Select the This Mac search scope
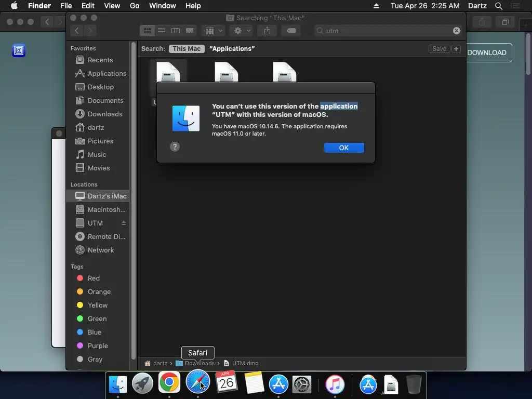 click(x=187, y=48)
